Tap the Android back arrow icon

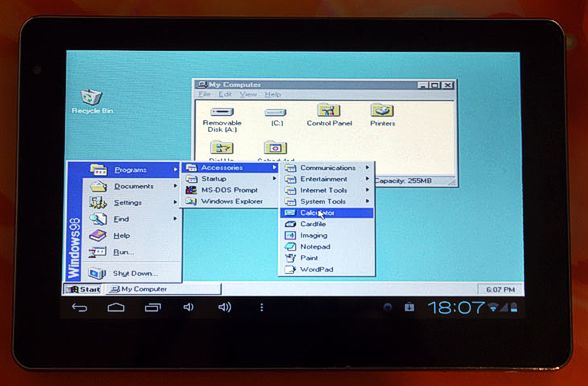pos(80,308)
